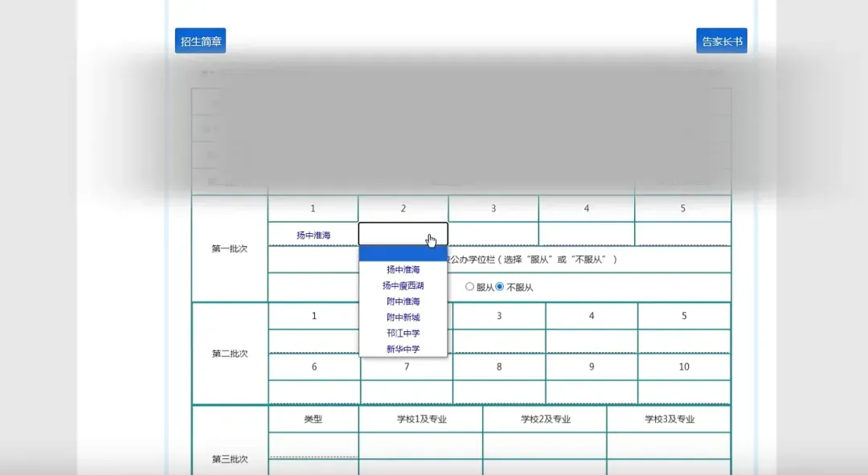868x475 pixels.
Task: Click the 第一批次 row label
Action: click(230, 248)
